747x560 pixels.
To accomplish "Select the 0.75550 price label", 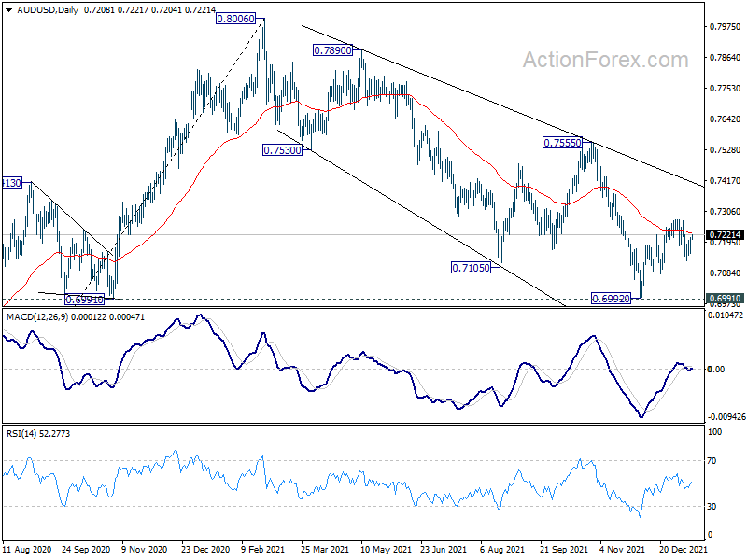I will [x=563, y=143].
